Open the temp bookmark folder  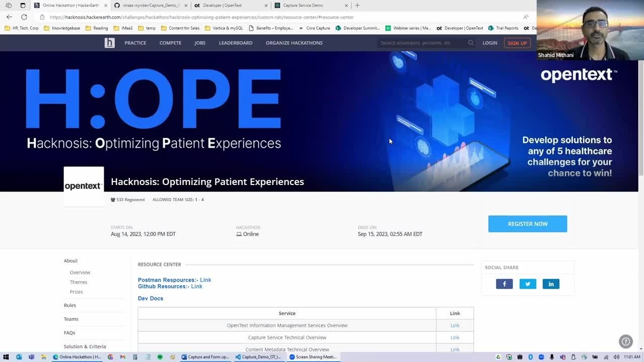pos(146,28)
